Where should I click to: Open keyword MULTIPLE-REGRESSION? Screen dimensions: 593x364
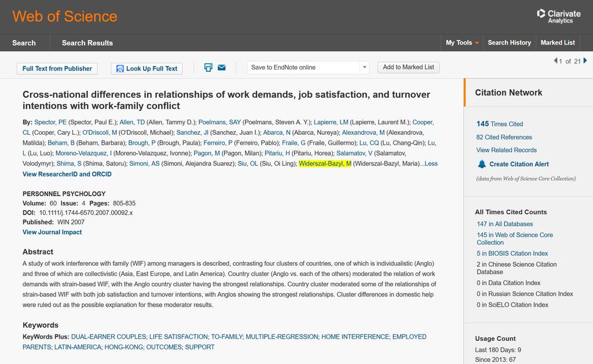click(282, 337)
